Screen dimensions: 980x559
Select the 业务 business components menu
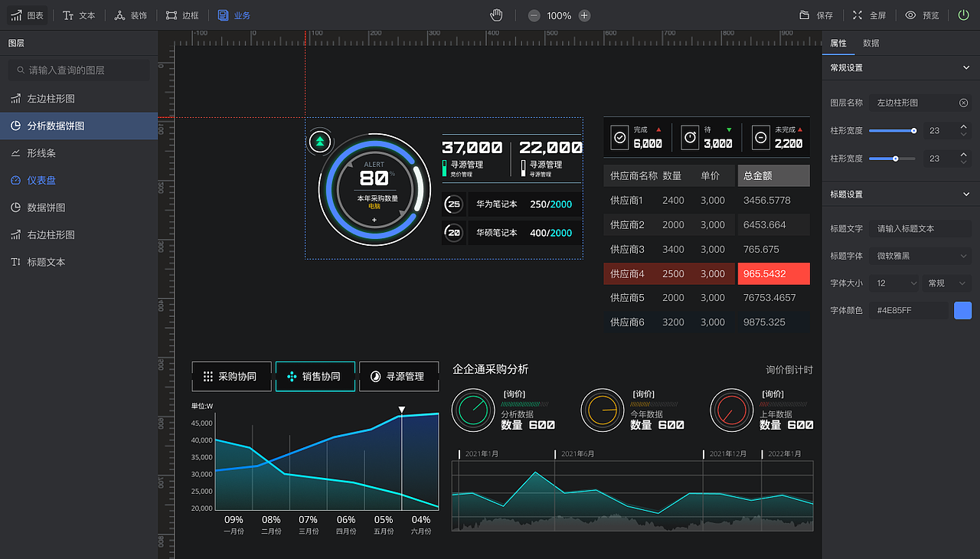click(234, 15)
